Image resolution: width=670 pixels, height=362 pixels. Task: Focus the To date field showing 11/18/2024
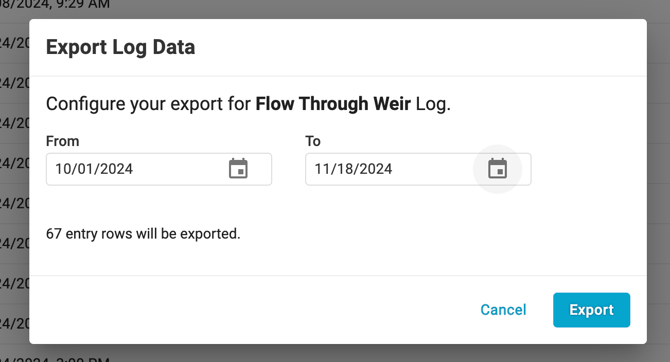coord(418,169)
